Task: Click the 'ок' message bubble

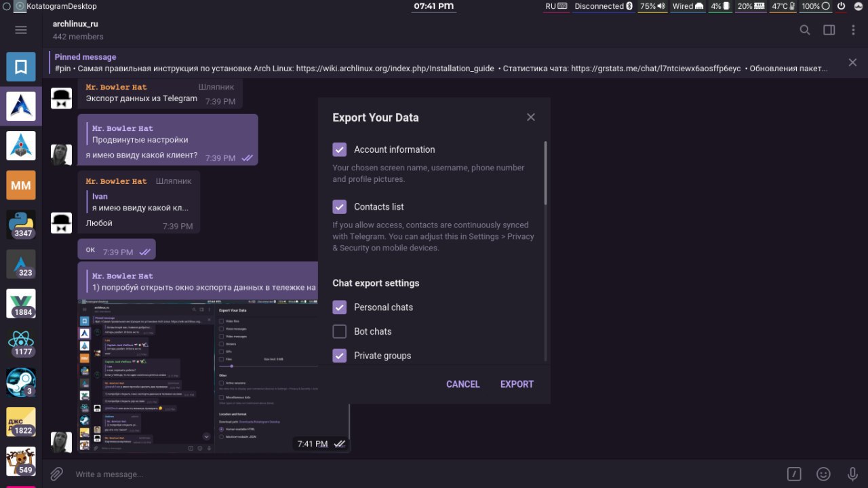Action: pyautogui.click(x=117, y=249)
